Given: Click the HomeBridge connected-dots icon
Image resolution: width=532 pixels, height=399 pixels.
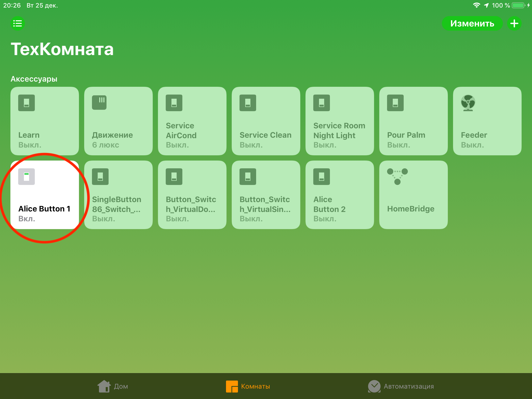Looking at the screenshot, I should pos(397,177).
